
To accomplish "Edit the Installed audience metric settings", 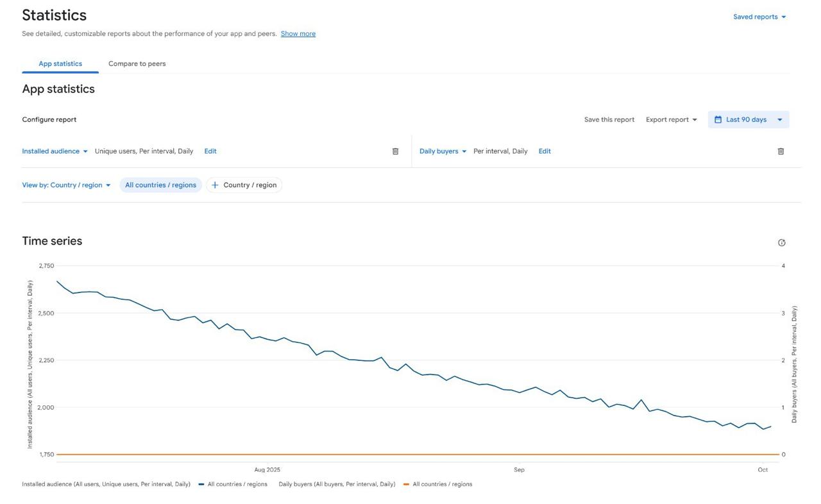I will (210, 151).
